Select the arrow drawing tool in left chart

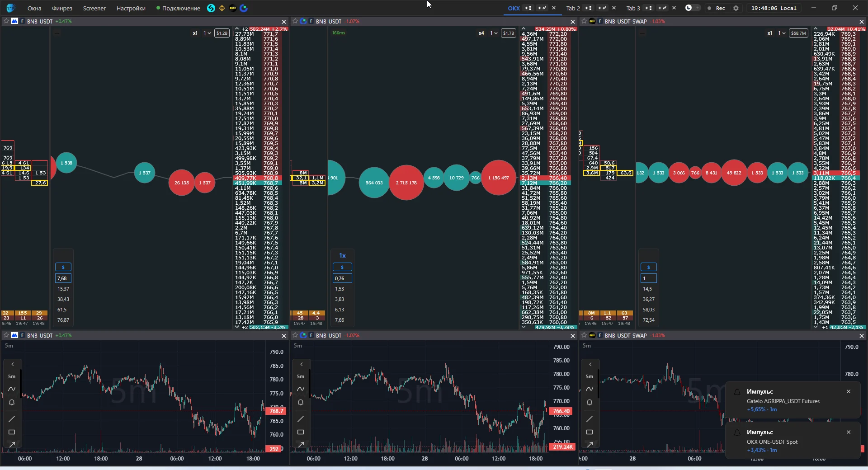(x=12, y=445)
